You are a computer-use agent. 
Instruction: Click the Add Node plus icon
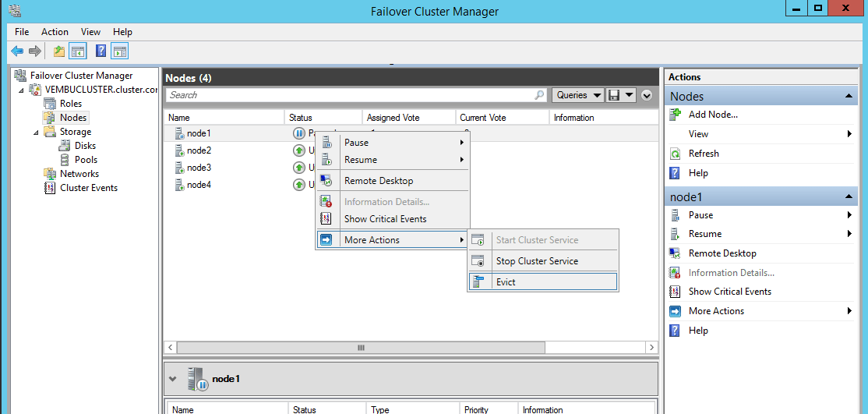pos(675,115)
